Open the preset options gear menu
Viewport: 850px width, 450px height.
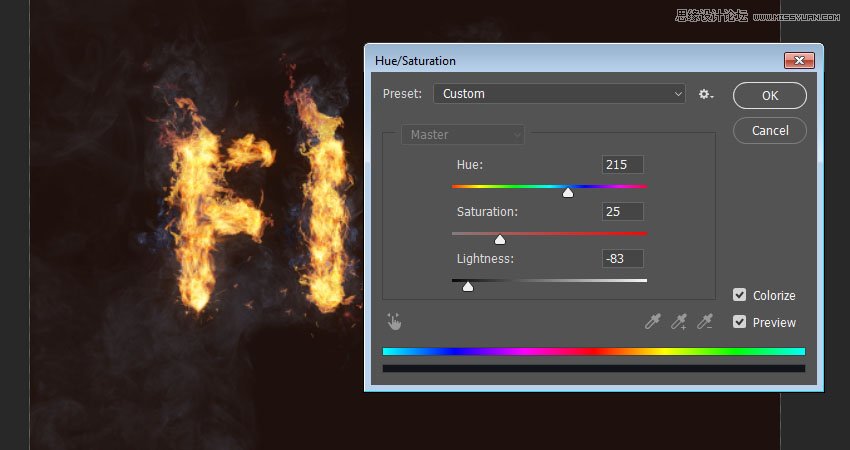(706, 94)
